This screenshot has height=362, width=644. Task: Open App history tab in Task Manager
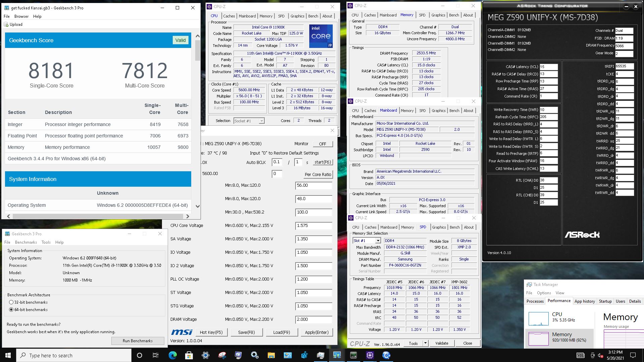coord(585,301)
